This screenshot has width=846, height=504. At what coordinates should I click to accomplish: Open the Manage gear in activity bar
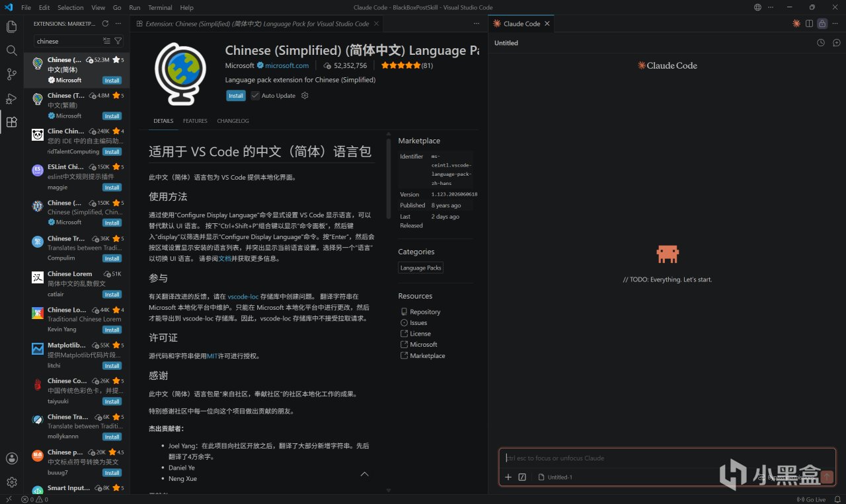[x=11, y=482]
